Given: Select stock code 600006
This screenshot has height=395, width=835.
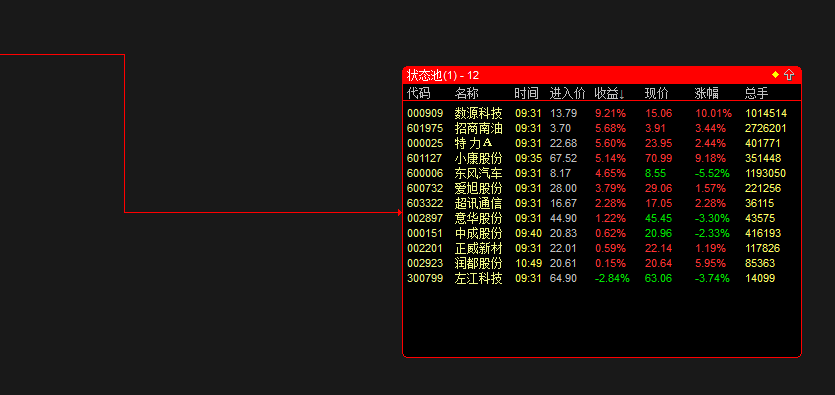Looking at the screenshot, I should [425, 173].
